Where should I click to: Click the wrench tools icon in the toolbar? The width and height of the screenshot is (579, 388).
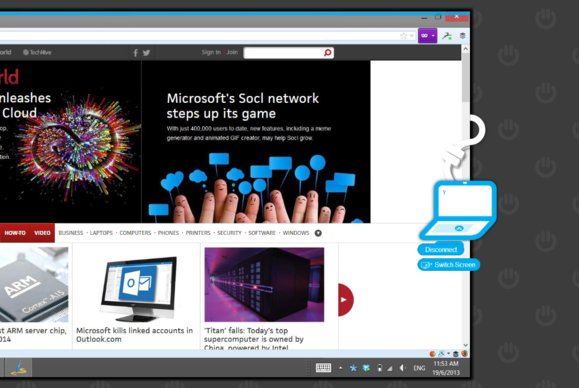pos(447,36)
